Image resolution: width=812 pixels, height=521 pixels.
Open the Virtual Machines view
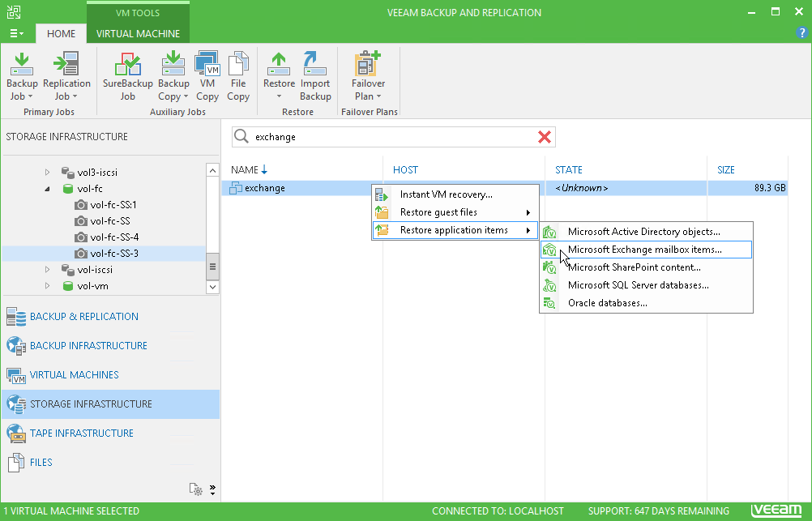coord(111,374)
